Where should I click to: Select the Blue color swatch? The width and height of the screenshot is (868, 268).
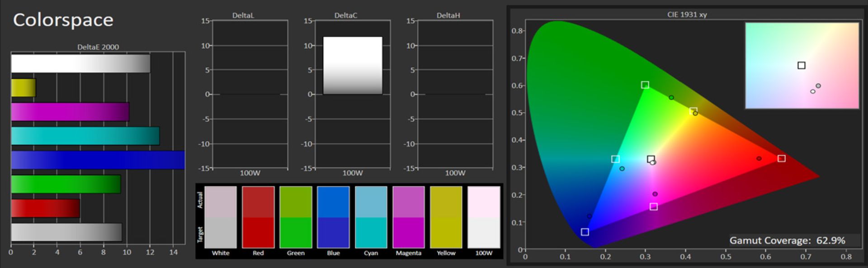(x=333, y=217)
